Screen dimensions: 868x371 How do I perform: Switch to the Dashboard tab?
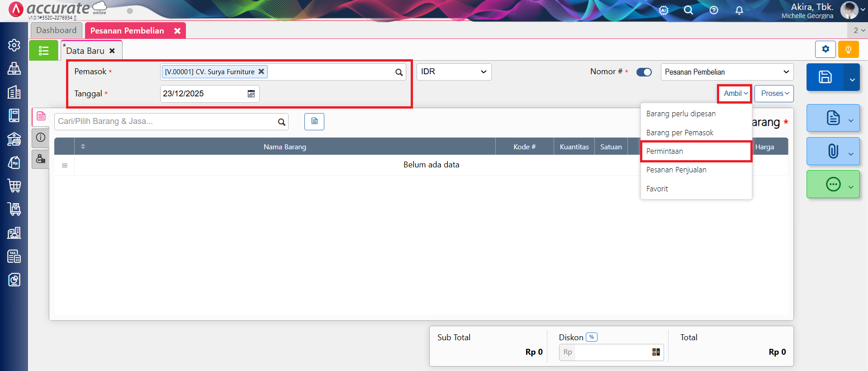[57, 30]
